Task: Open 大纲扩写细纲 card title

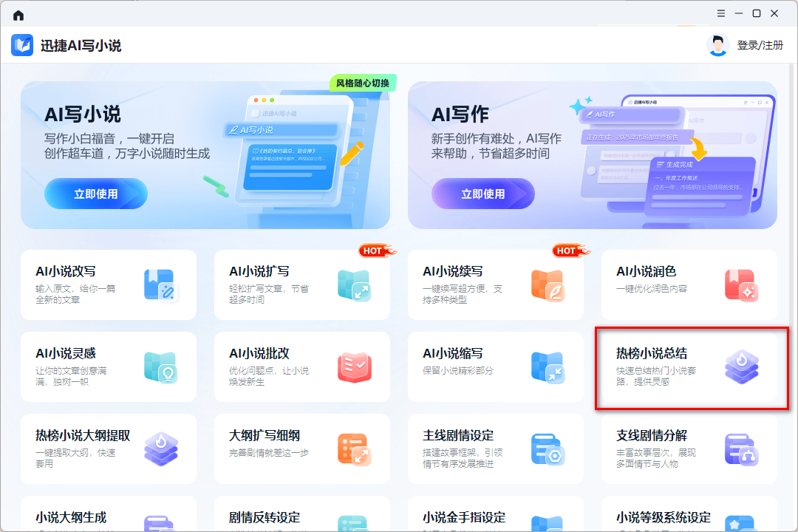Action: 264,435
